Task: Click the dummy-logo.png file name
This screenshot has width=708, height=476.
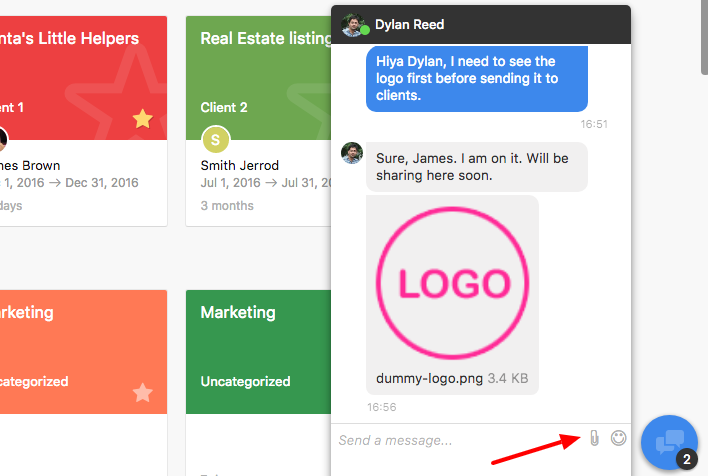Action: coord(429,378)
